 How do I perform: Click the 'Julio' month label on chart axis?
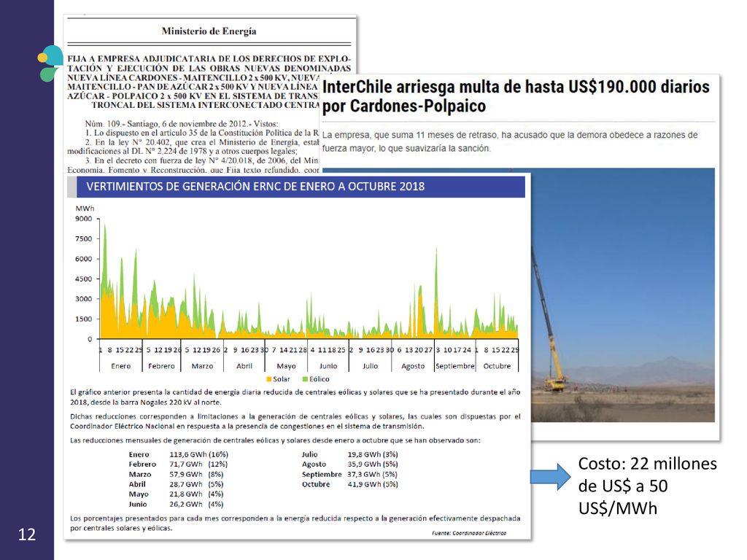(x=370, y=366)
